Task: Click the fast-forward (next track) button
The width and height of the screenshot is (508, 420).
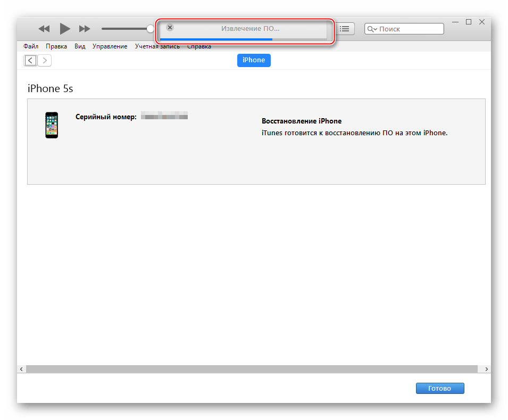Action: (85, 29)
